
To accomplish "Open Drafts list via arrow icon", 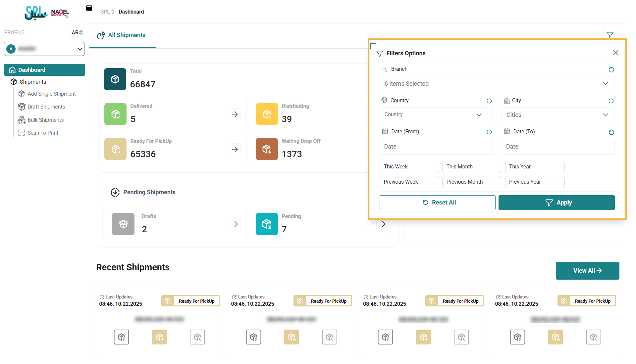I will coord(235,224).
